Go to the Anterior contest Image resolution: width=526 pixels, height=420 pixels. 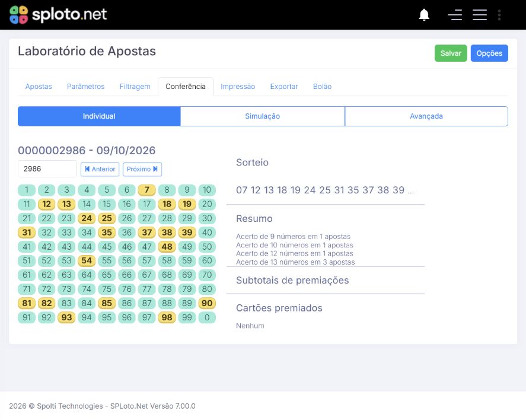click(100, 169)
